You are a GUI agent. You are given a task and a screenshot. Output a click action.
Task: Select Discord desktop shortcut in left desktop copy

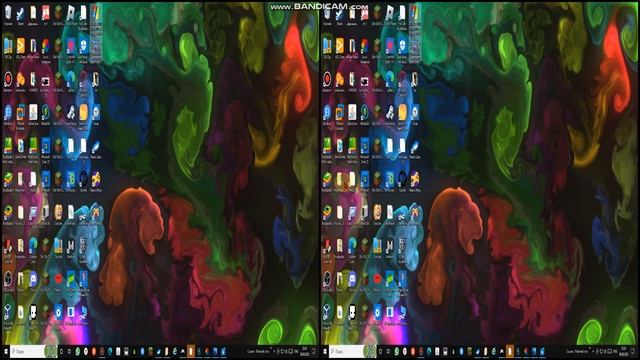(33, 279)
